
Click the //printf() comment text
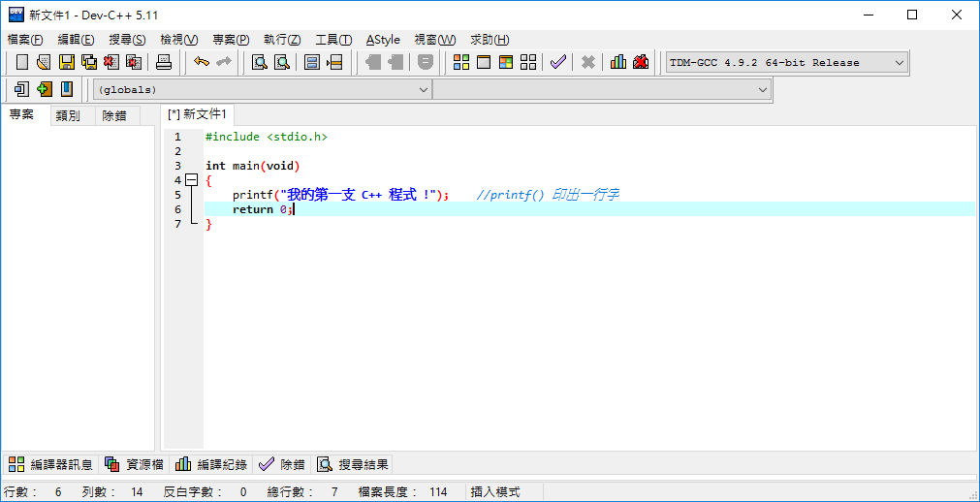548,195
